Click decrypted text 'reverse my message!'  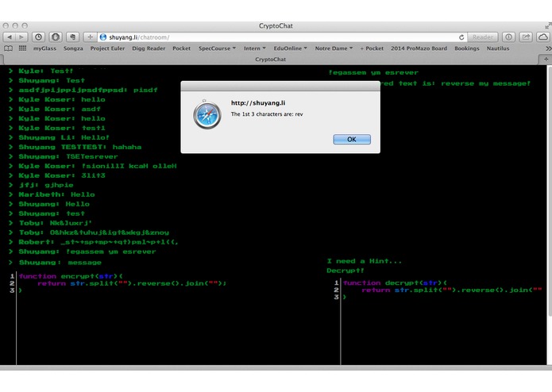486,83
